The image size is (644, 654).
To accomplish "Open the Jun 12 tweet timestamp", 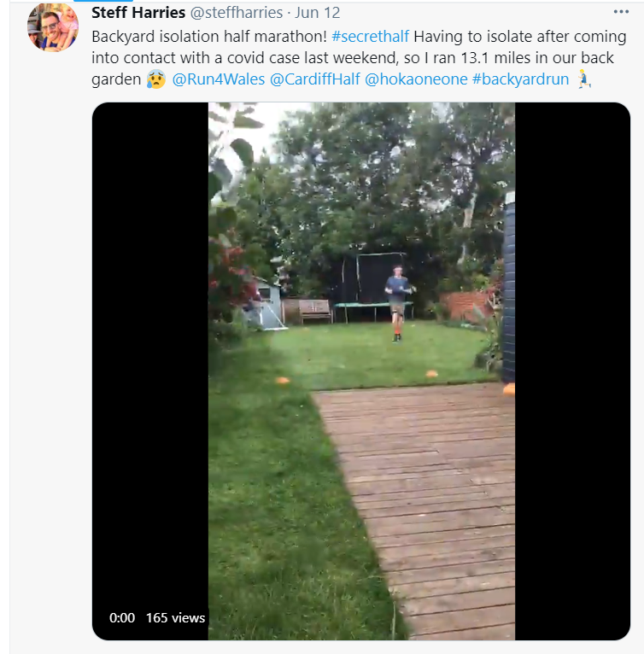I will click(318, 14).
